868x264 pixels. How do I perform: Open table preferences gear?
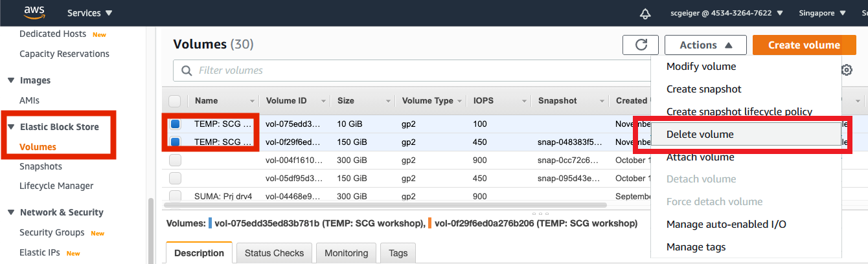pos(847,70)
